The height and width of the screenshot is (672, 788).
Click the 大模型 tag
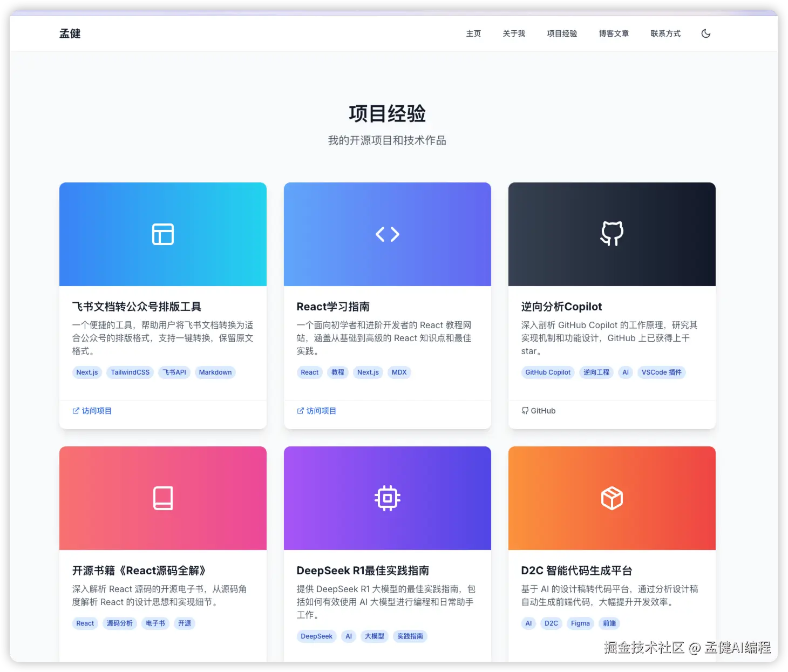(375, 636)
